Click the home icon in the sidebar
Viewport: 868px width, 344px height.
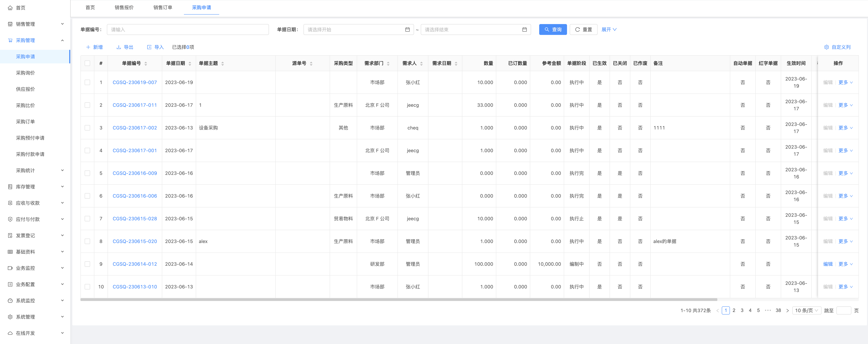tap(10, 8)
